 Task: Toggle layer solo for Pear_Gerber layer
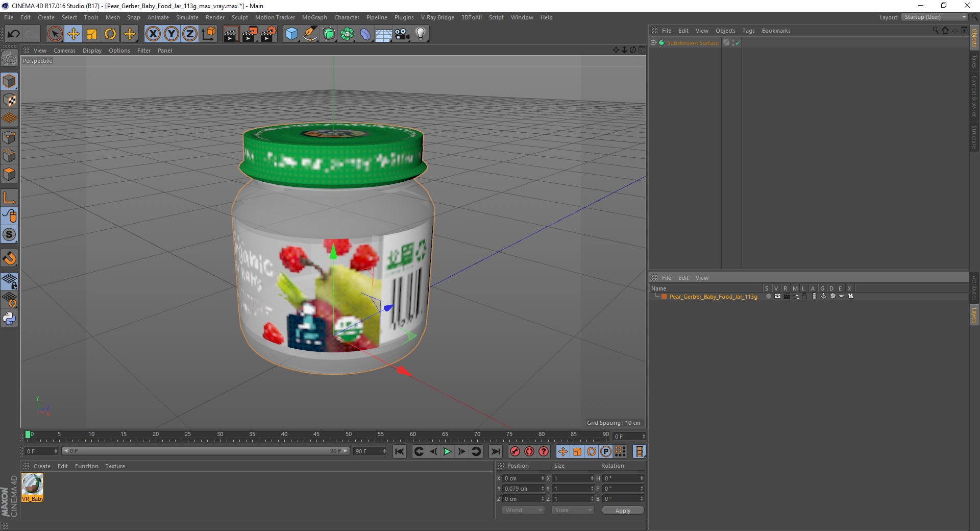click(768, 296)
